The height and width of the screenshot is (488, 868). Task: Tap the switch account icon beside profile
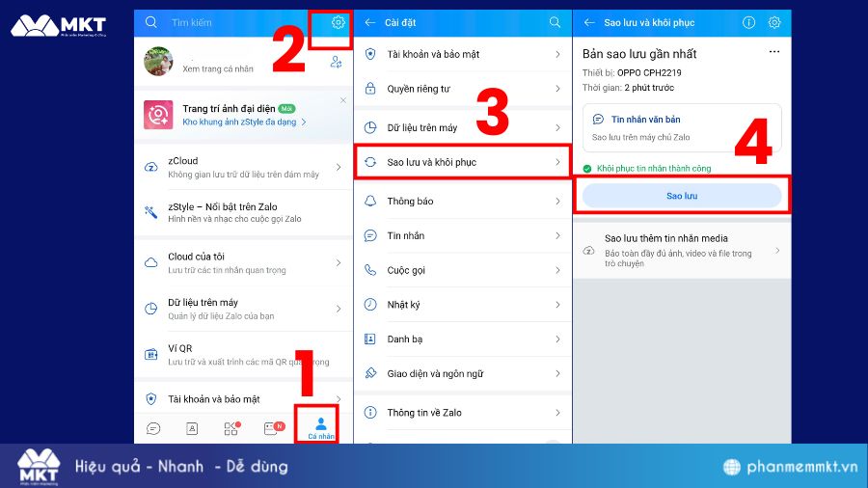336,62
